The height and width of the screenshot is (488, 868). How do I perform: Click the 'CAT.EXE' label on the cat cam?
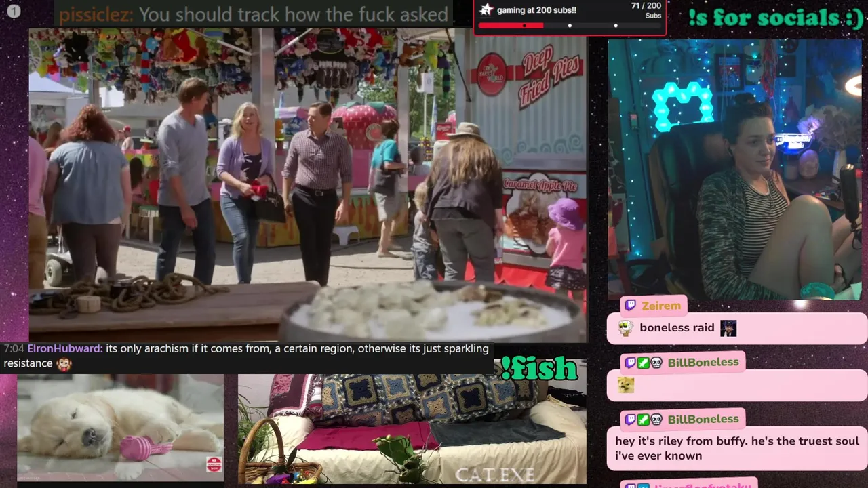(x=496, y=474)
